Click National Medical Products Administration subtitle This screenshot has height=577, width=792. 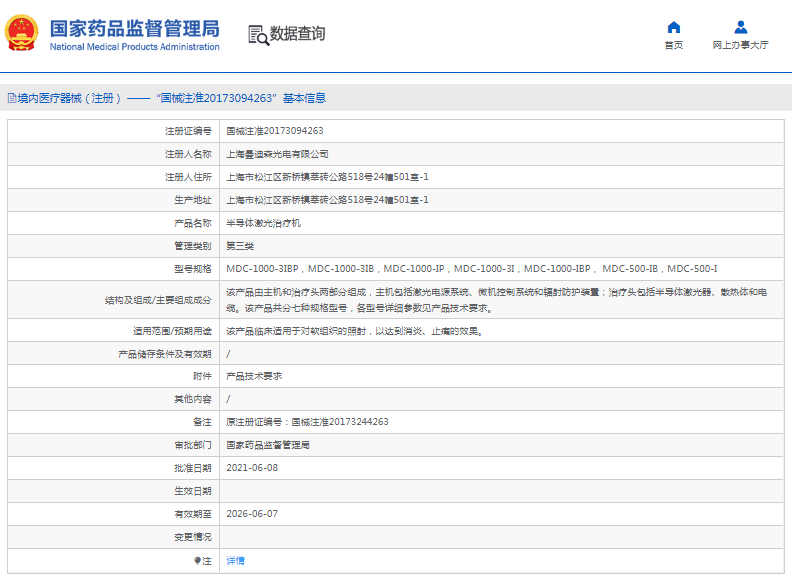134,47
